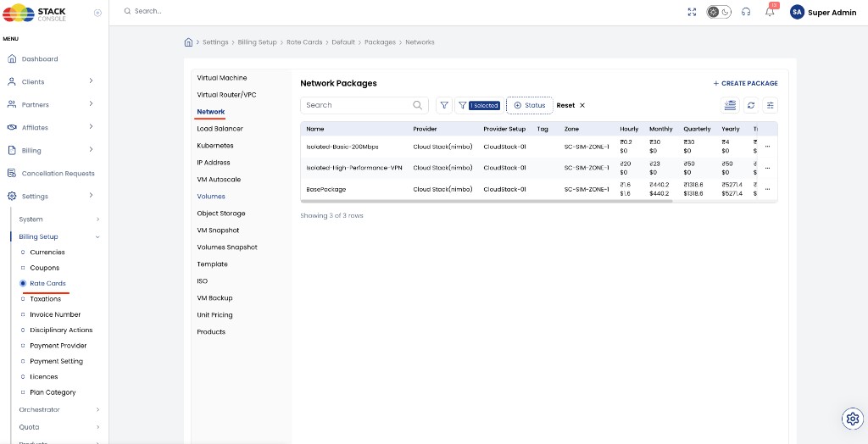Screen dimensions: 868x444
Task: Click the Cancellation Requests icon in sidebar
Action: [x=12, y=174]
